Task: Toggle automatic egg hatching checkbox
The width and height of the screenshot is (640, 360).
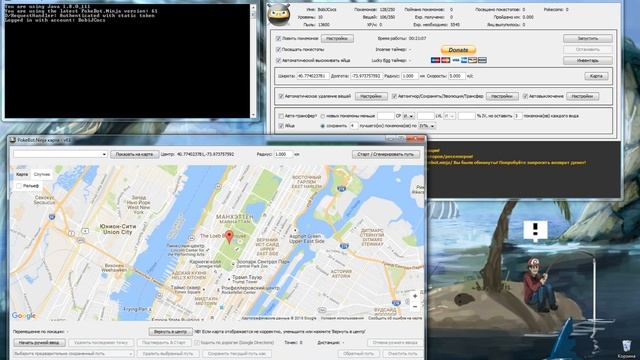Action: coord(278,60)
